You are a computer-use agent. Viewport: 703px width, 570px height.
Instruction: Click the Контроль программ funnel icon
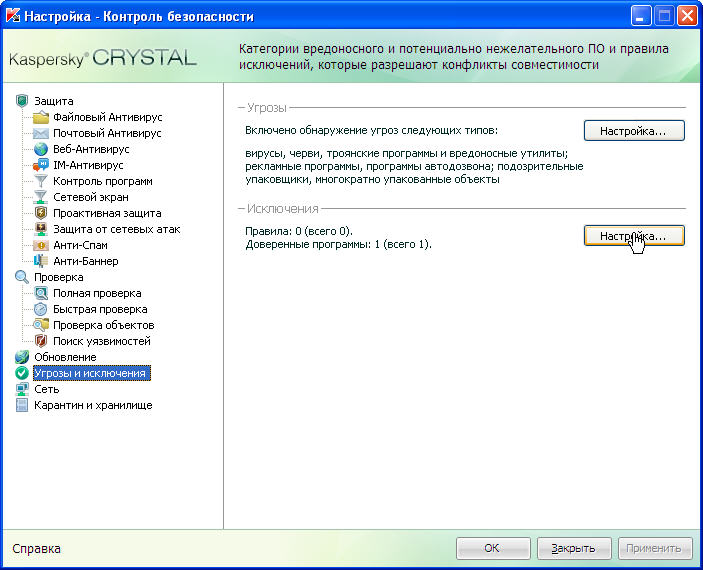click(41, 181)
